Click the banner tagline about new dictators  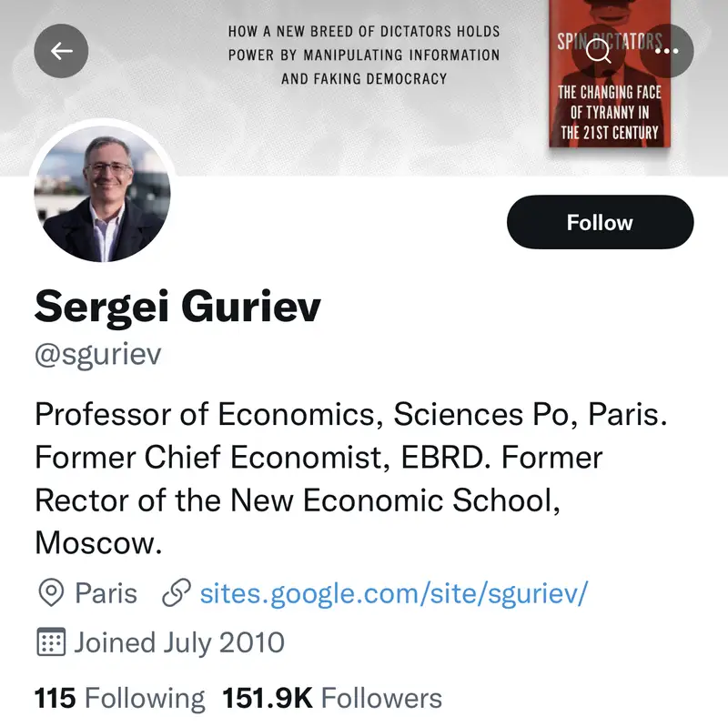364,55
